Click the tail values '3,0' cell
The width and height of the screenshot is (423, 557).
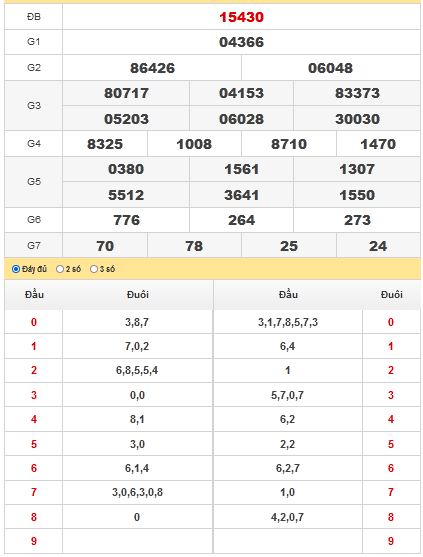coord(137,444)
